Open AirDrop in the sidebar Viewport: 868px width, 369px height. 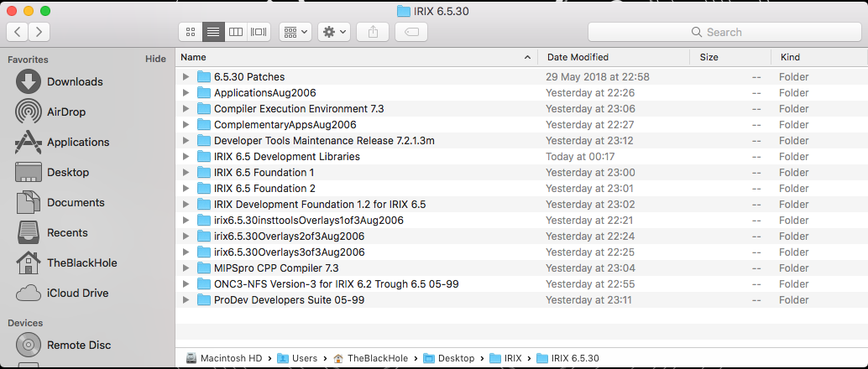[x=66, y=112]
